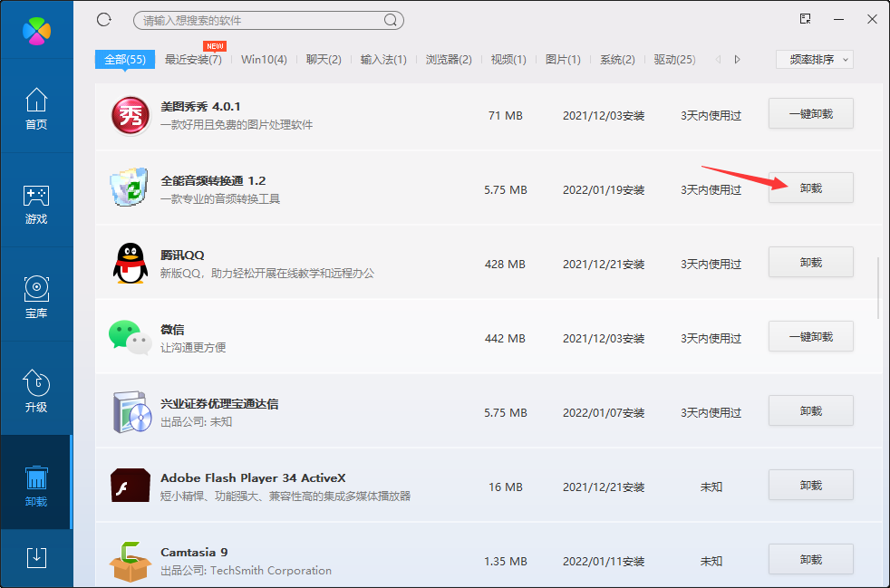
Task: Click the 美图秀秀 4.0.1 title
Action: pyautogui.click(x=200, y=107)
